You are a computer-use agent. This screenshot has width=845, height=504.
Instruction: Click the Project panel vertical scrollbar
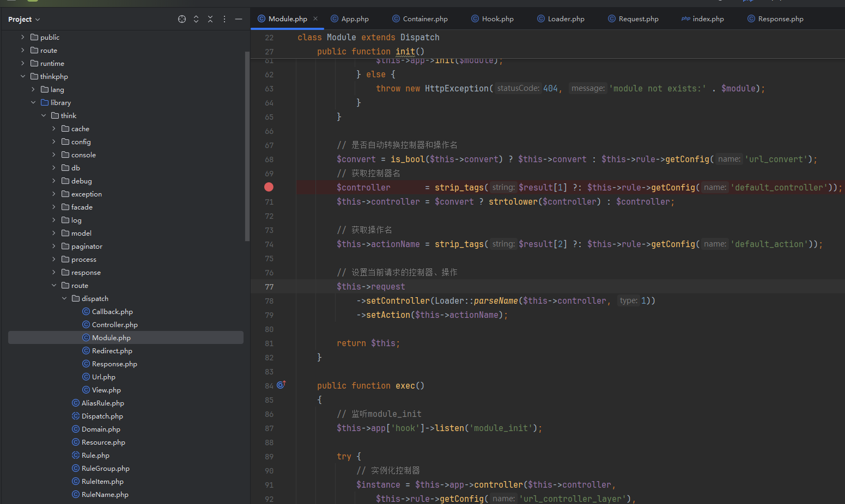tap(247, 147)
